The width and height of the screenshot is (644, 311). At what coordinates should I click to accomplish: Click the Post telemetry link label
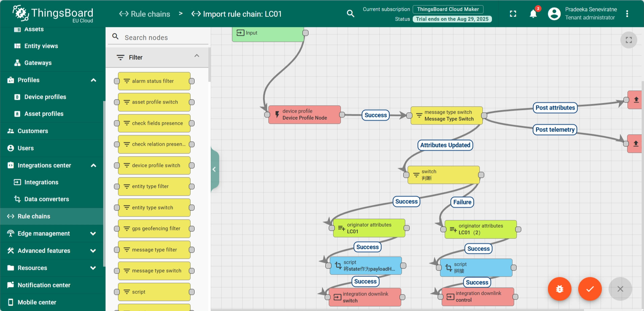click(x=555, y=130)
